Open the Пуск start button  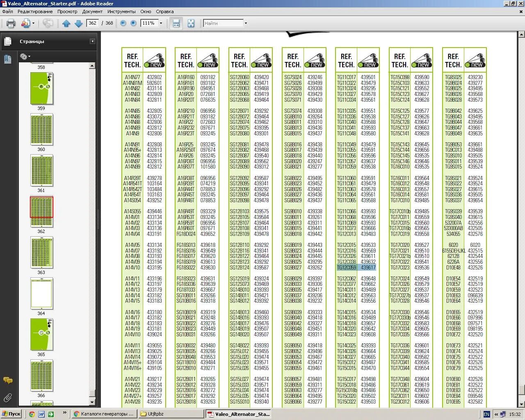tap(11, 414)
